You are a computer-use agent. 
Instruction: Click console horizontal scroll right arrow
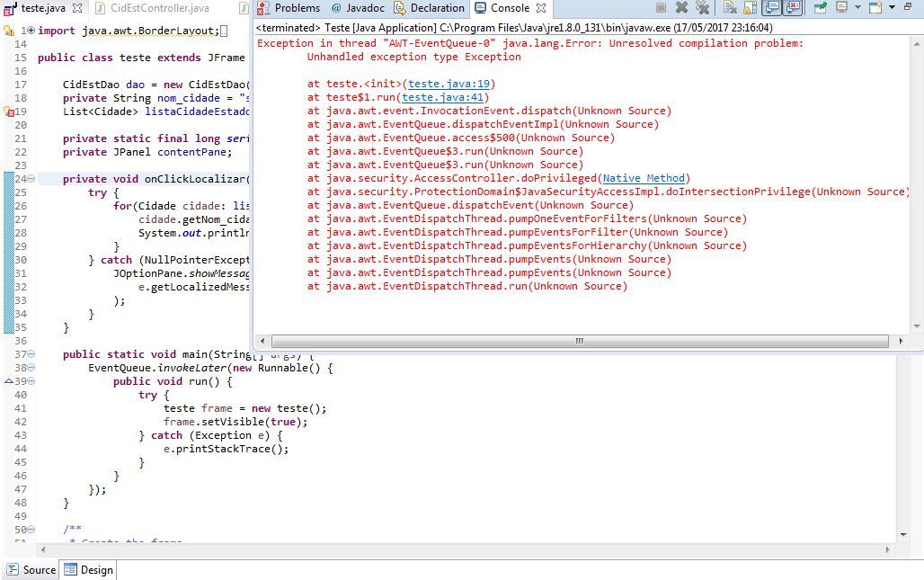(901, 342)
